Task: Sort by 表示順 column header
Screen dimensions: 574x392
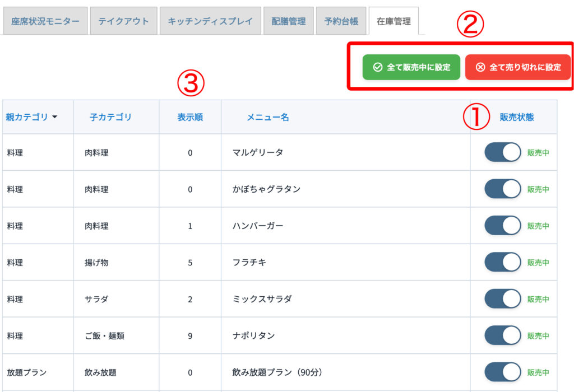Action: click(x=190, y=117)
